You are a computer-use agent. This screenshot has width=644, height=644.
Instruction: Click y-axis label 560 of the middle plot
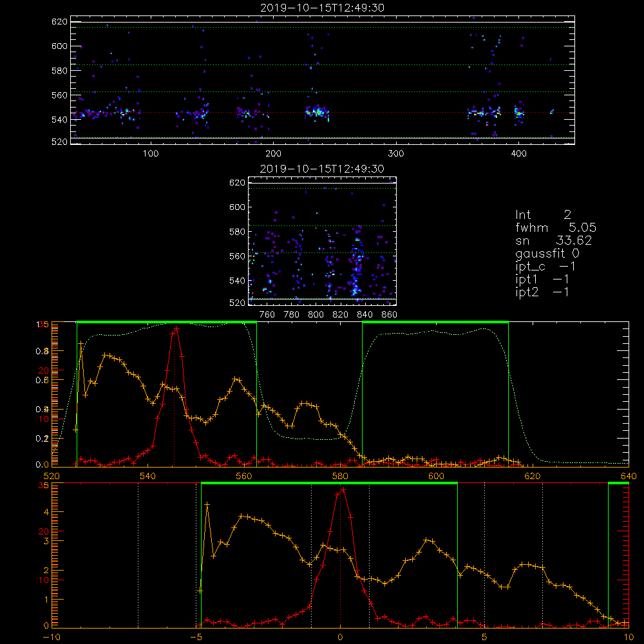click(x=238, y=256)
